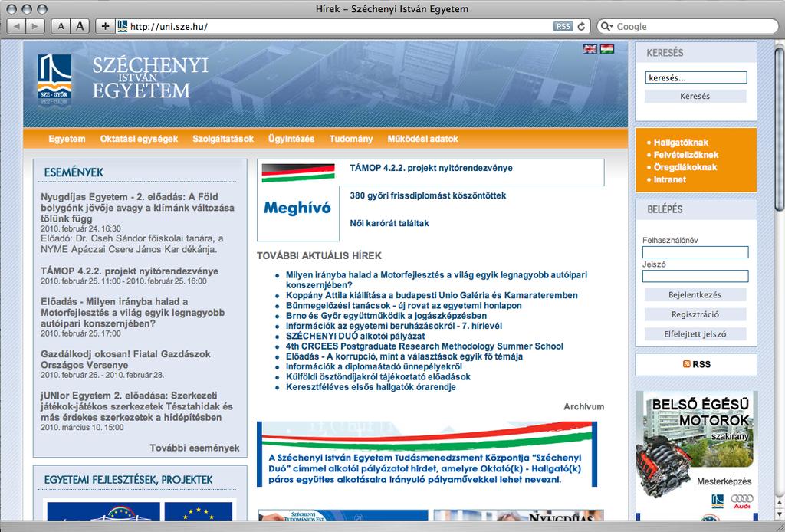Open the Google search magnifier dropdown
Viewport: 785px width, 532px height.
pyautogui.click(x=606, y=27)
